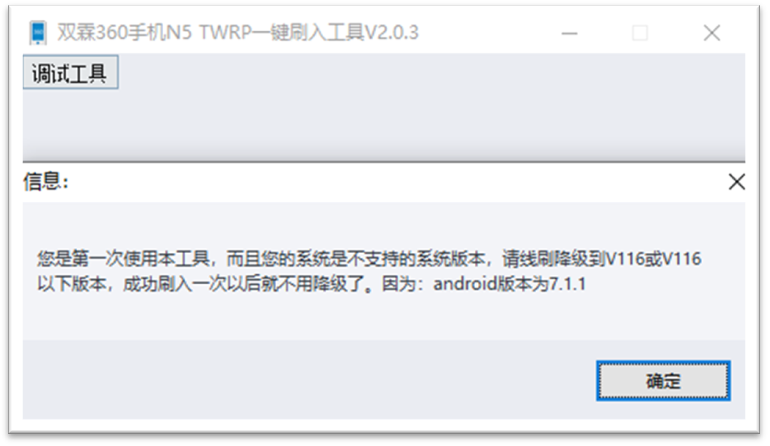Click the phone app icon in title bar
The image size is (770, 446).
tap(38, 33)
